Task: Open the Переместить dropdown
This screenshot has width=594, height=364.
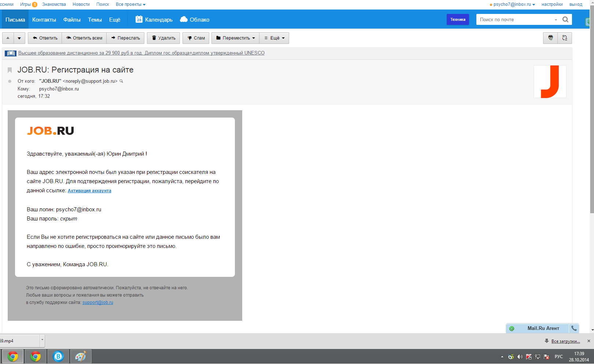Action: coord(235,38)
